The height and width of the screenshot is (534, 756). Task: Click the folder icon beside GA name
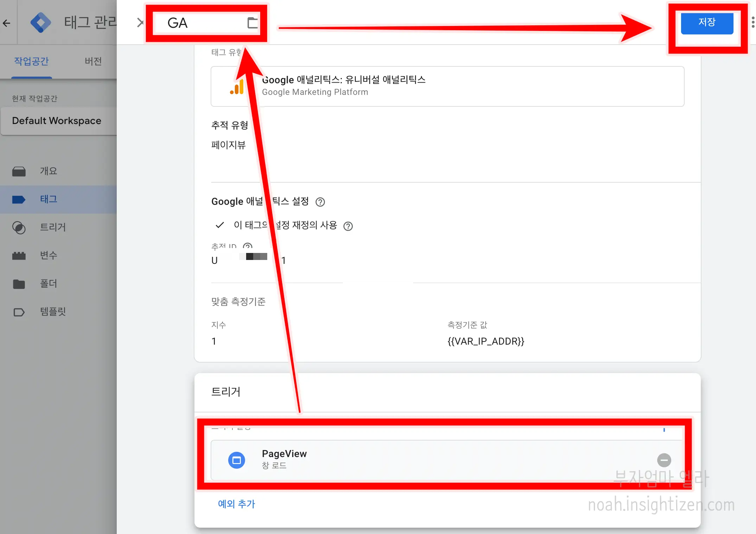tap(252, 23)
